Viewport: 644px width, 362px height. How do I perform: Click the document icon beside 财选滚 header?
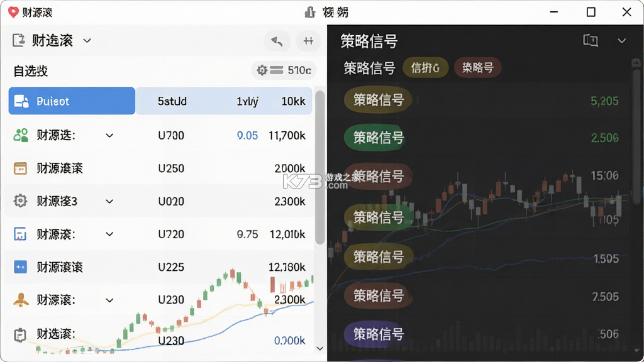pos(19,40)
